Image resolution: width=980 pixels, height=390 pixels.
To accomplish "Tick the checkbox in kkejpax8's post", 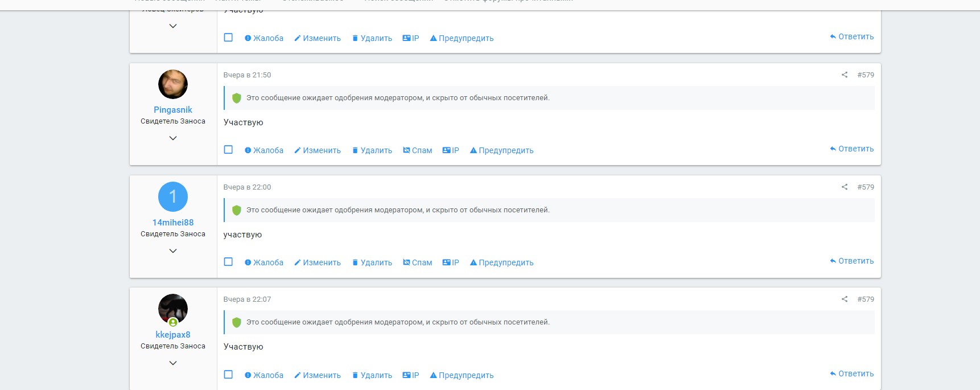I will point(228,375).
